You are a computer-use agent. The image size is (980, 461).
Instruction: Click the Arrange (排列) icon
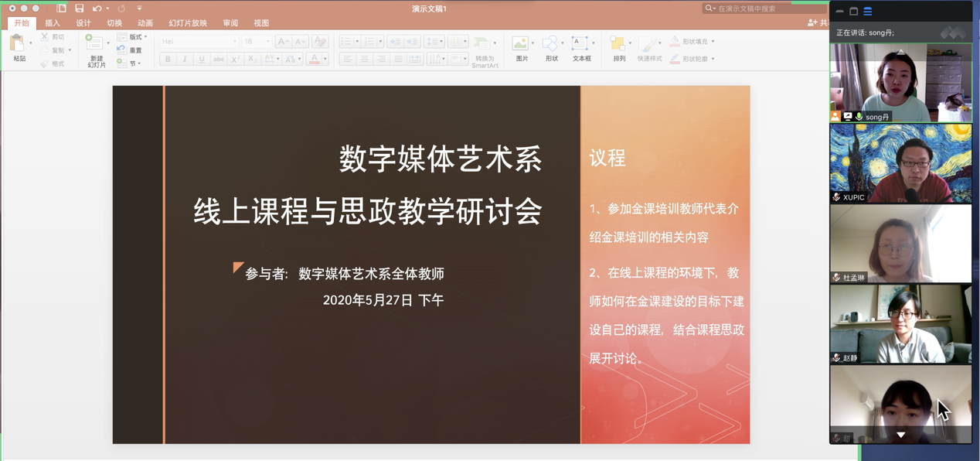618,44
